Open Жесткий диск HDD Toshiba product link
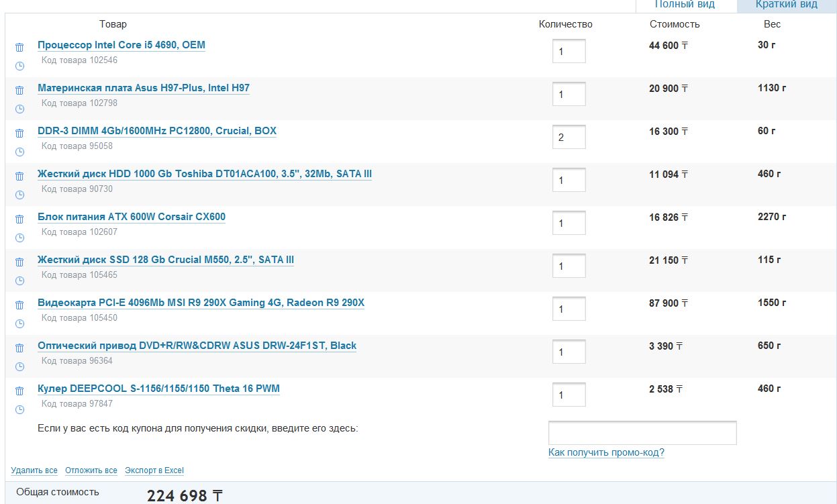The image size is (837, 504). tap(205, 174)
